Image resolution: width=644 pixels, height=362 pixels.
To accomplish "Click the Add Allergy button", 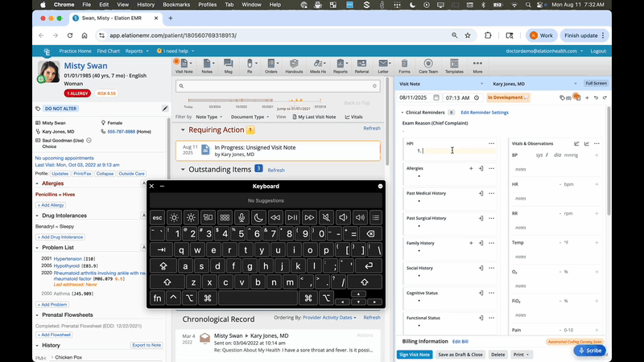I will [51, 205].
